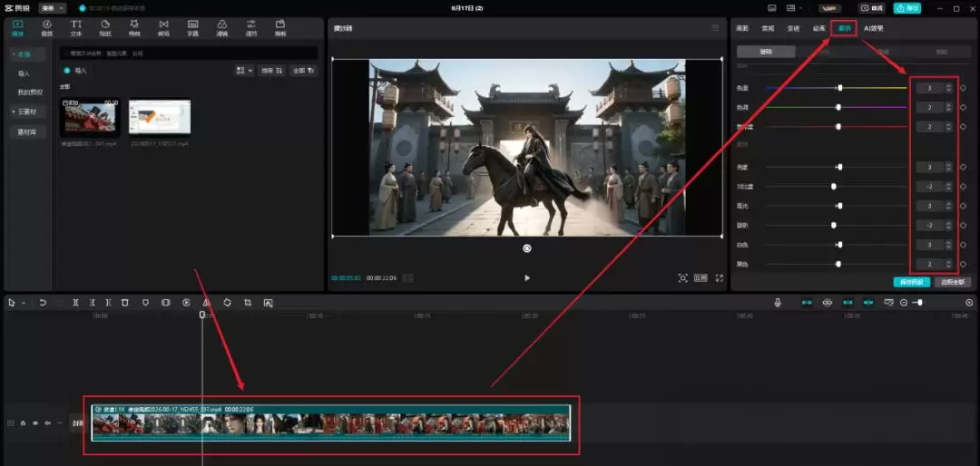Select the 媒体 media panel icon

[17, 27]
